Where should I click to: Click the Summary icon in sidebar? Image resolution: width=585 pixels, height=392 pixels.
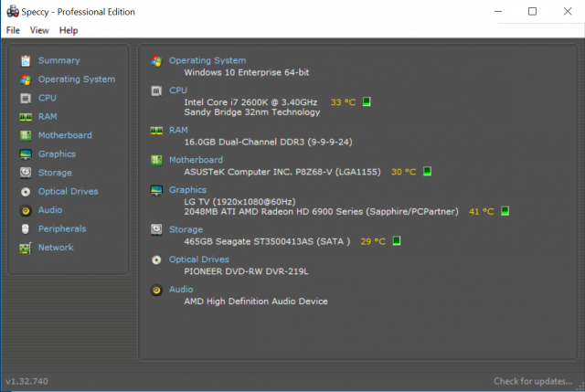(x=26, y=60)
